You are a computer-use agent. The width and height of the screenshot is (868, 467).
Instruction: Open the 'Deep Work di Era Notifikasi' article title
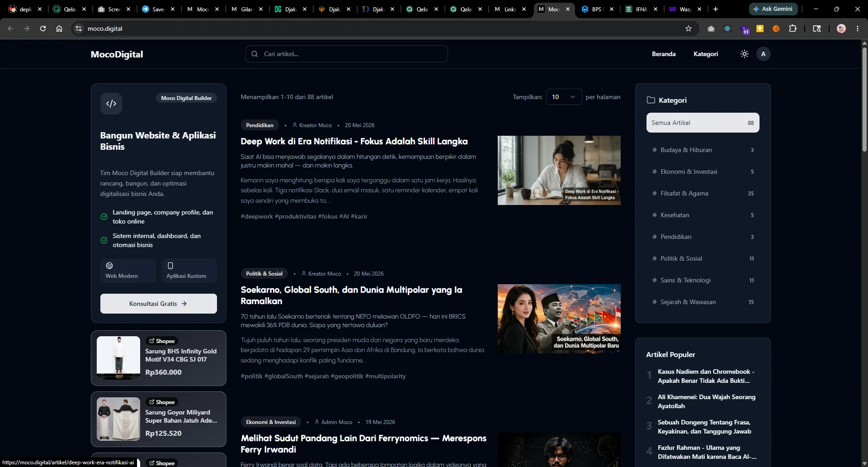tap(354, 141)
